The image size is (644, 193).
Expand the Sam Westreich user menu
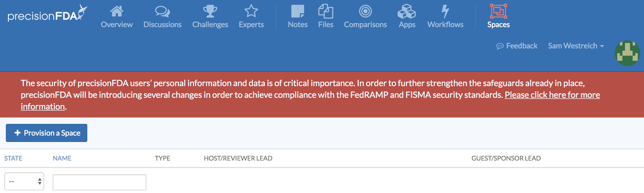[576, 46]
